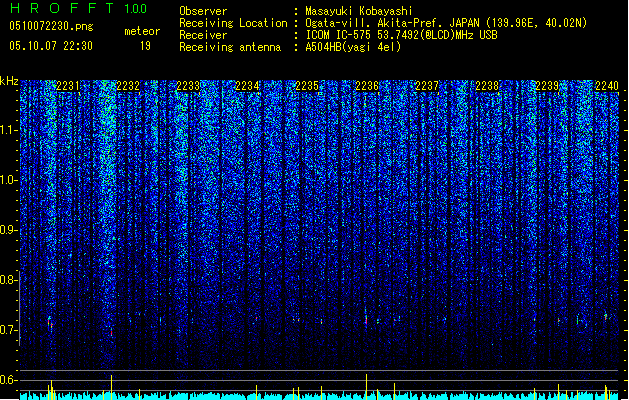The image size is (629, 400).
Task: Click the Receiver ICOM IC-575 text
Action: pyautogui.click(x=401, y=35)
